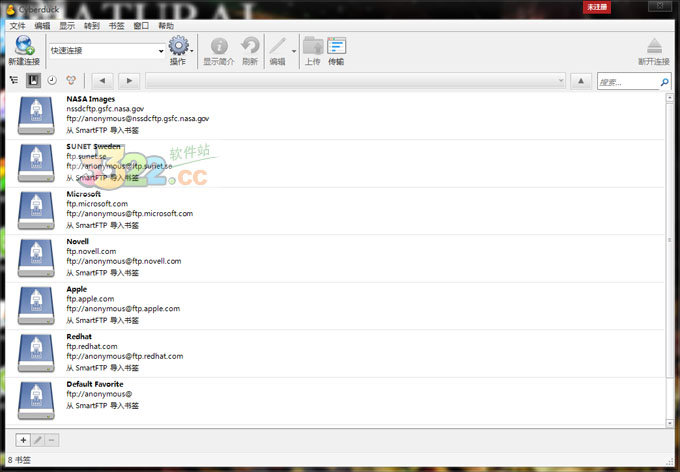Viewport: 680px width, 472px height.
Task: Click the scrollbar down arrow of list
Action: [x=670, y=423]
